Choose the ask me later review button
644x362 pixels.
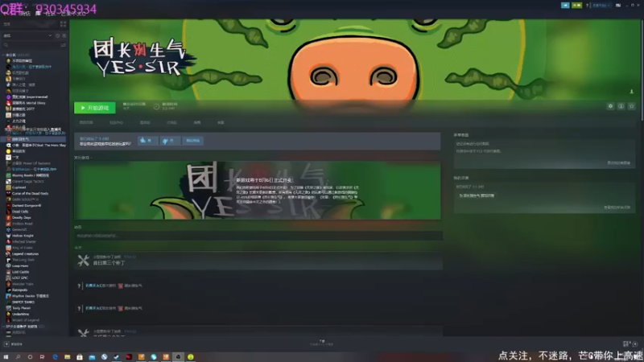point(192,140)
